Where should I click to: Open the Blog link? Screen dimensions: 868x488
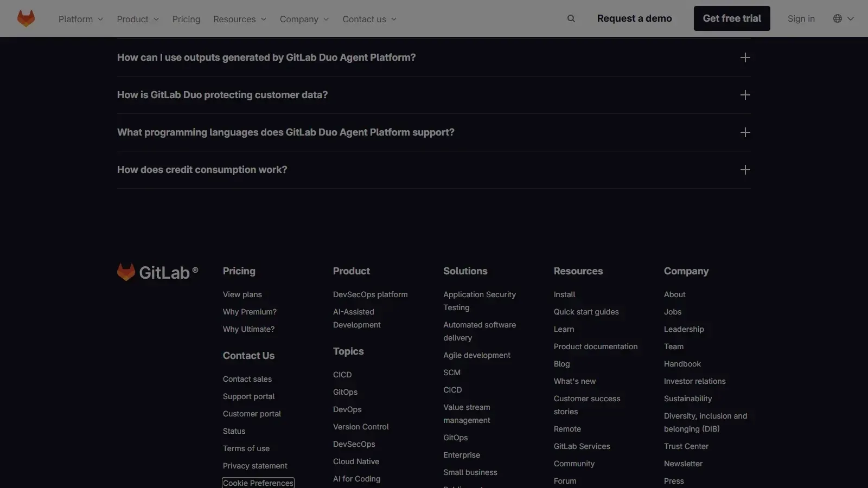[561, 364]
